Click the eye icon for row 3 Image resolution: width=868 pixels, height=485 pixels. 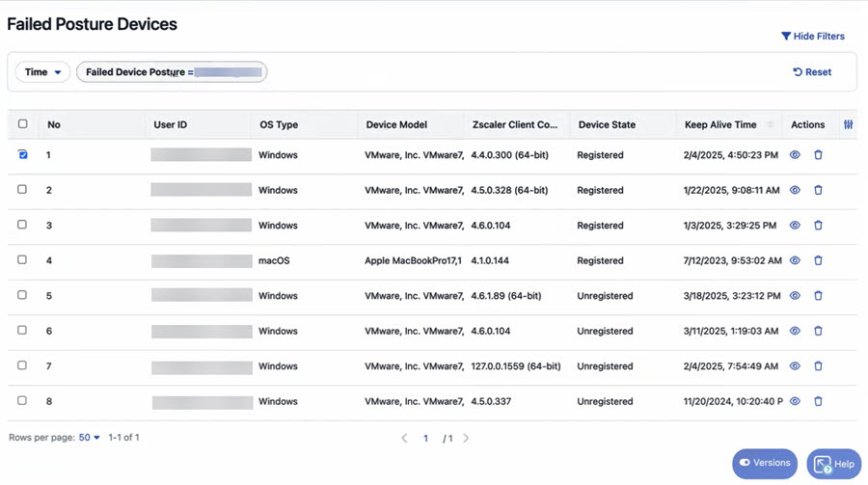pos(795,226)
